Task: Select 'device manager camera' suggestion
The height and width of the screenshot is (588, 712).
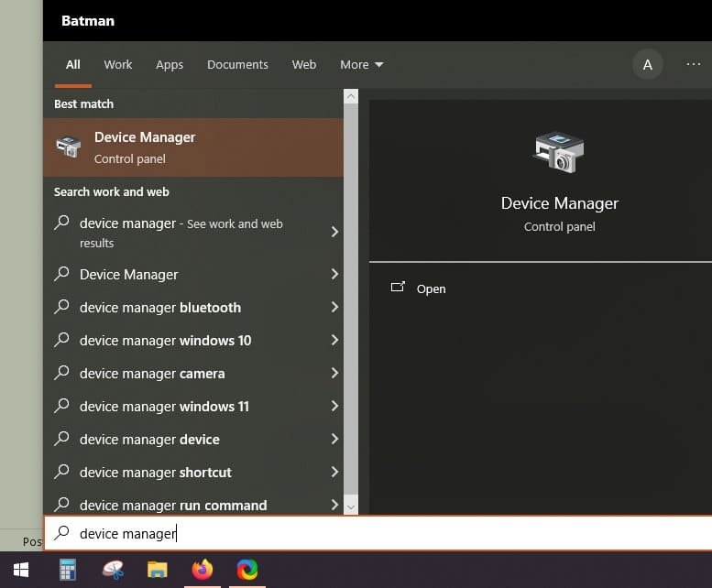Action: [193, 373]
